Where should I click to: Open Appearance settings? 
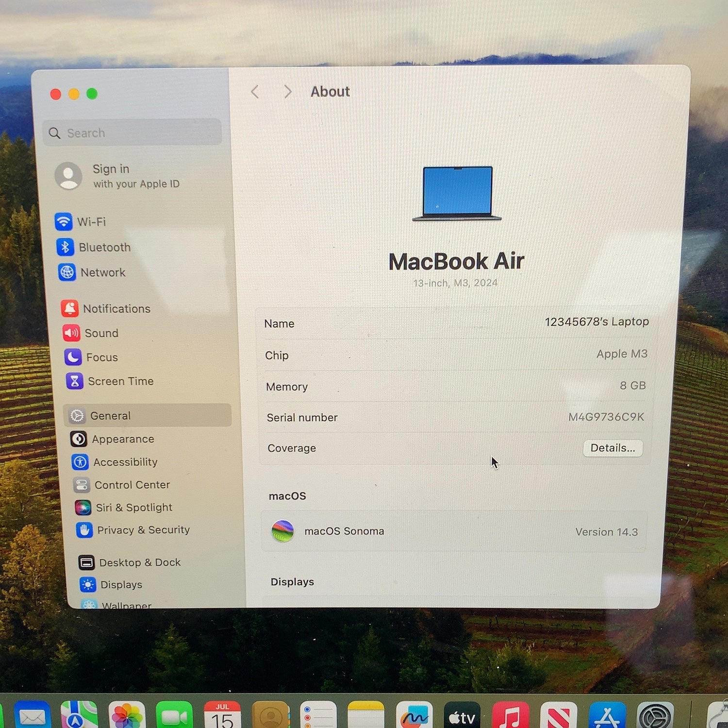(x=112, y=439)
